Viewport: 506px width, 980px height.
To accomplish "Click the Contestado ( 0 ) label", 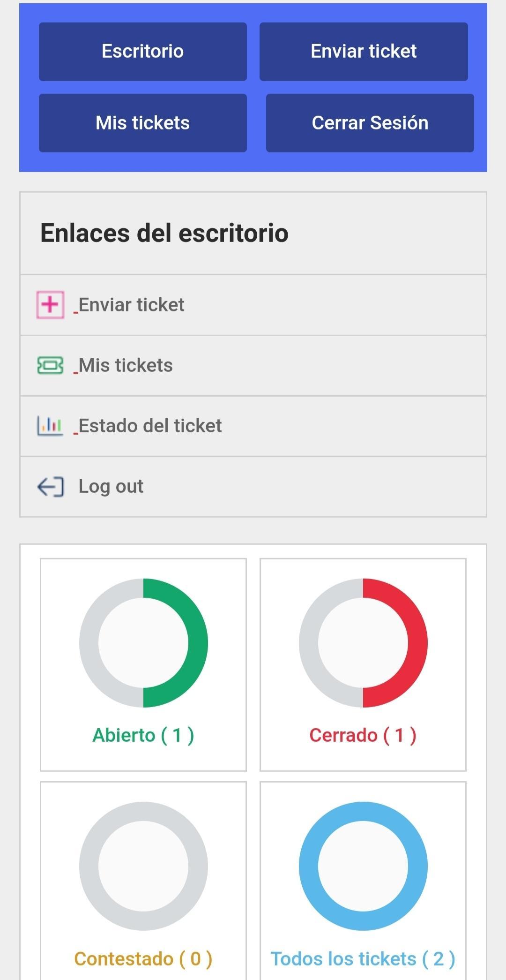I will click(143, 959).
